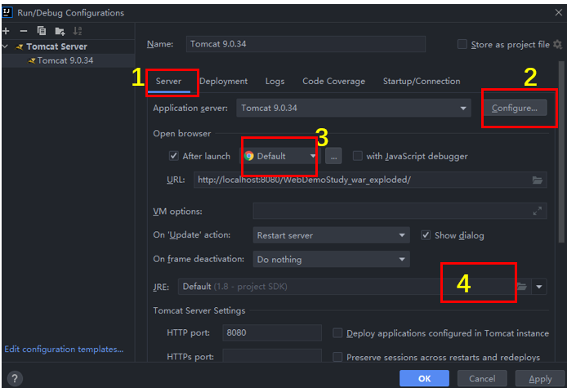Copy the selected configuration

[x=42, y=31]
